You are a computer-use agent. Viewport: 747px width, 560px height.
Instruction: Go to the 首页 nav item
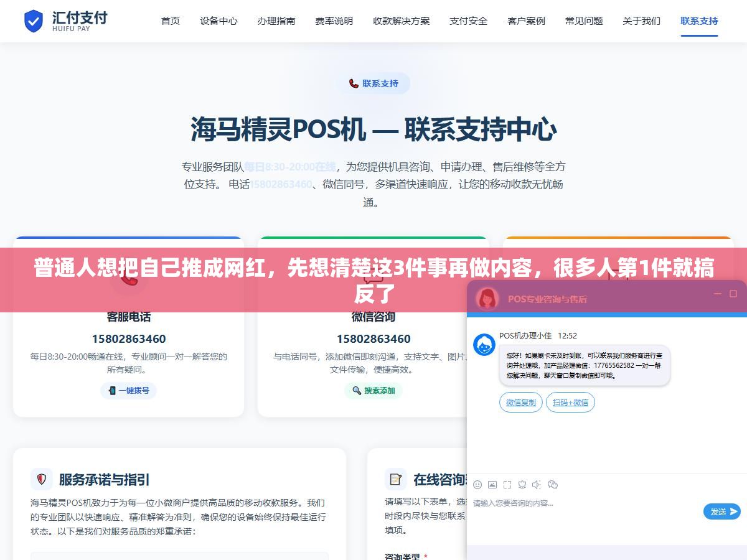click(171, 21)
